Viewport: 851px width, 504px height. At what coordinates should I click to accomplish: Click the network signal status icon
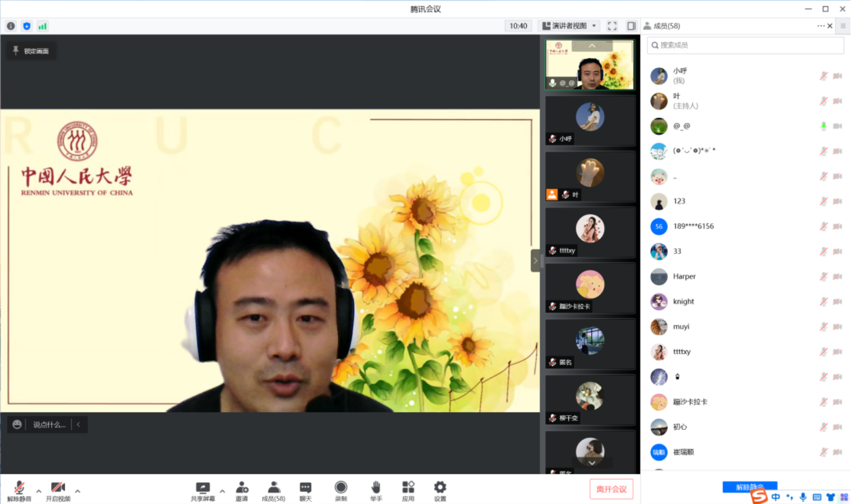pos(43,26)
